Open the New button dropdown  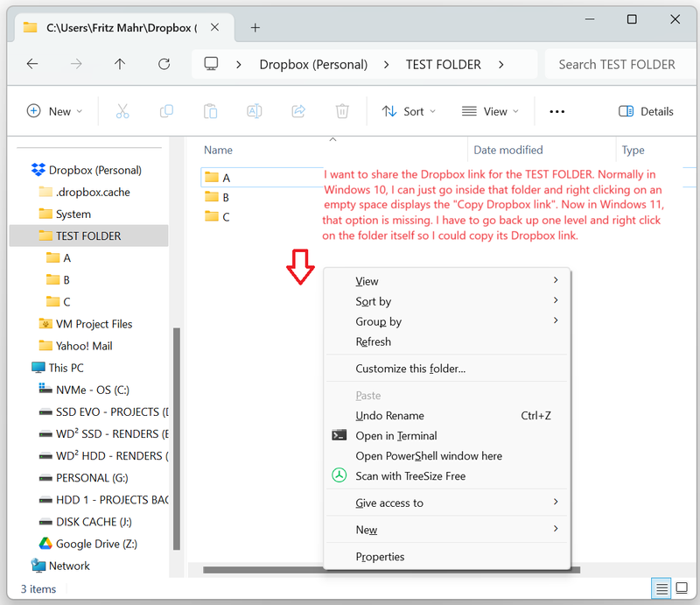(55, 111)
